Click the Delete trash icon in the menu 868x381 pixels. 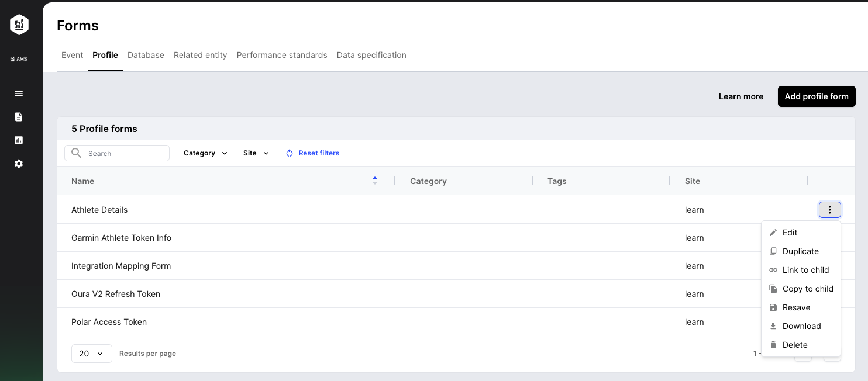coord(773,345)
